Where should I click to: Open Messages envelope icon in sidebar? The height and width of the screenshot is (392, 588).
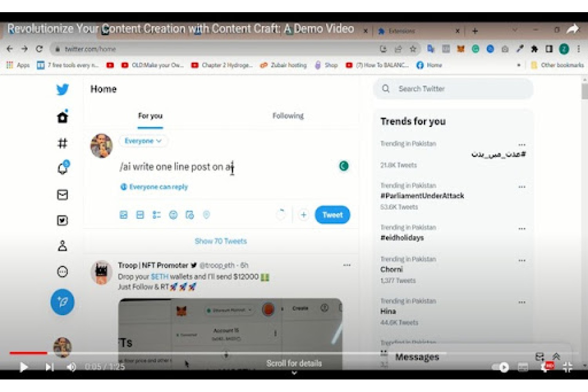pos(62,195)
